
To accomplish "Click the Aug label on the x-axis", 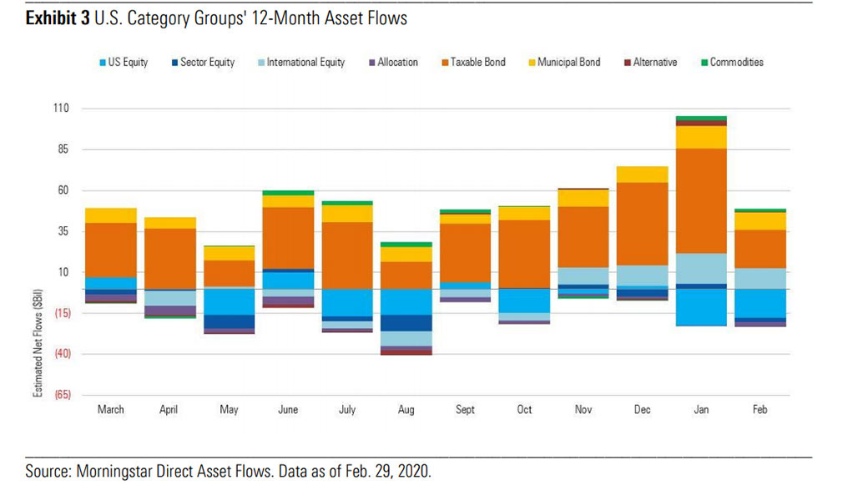I will click(x=406, y=410).
